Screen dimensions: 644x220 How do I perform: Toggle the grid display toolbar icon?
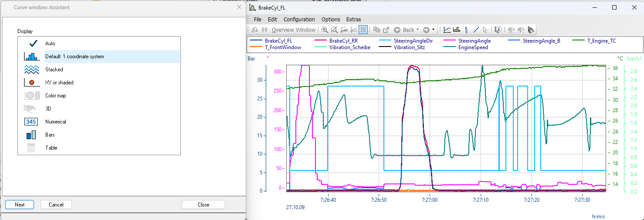(x=363, y=30)
